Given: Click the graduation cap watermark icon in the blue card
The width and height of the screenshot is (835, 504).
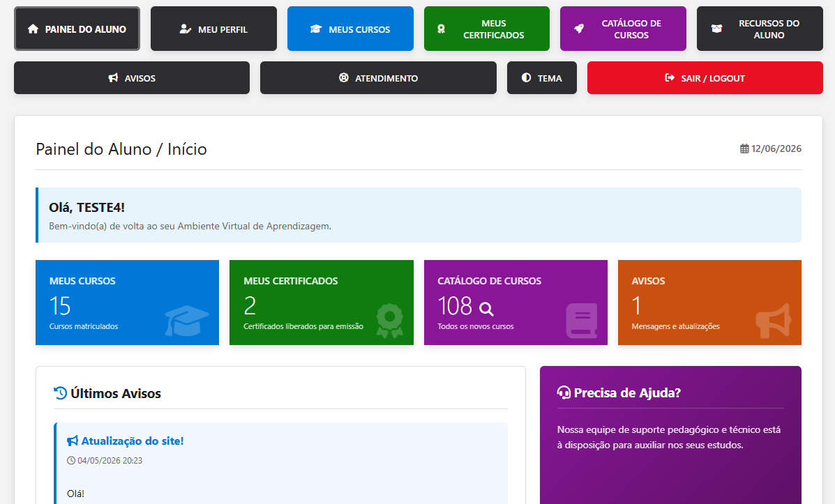Looking at the screenshot, I should coord(187,321).
